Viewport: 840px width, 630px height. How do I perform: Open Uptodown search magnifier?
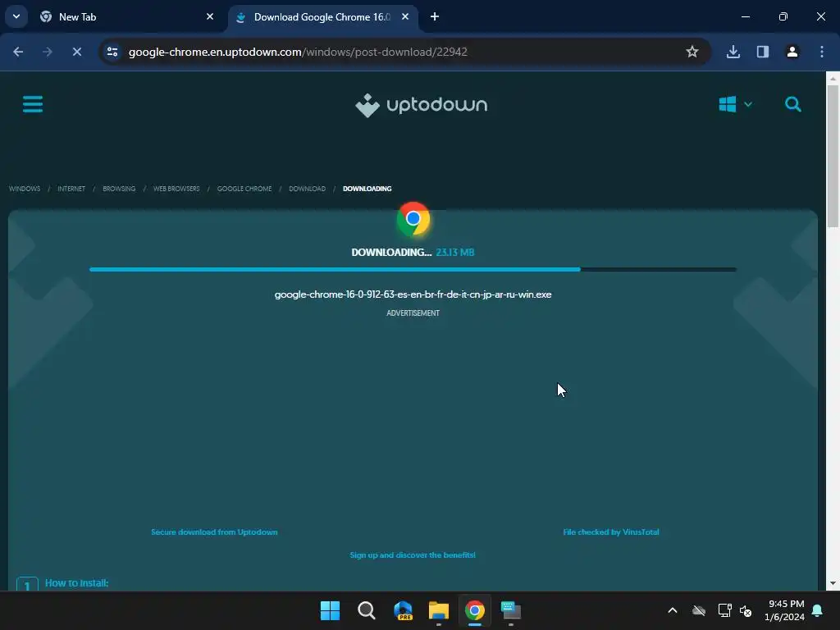[793, 104]
